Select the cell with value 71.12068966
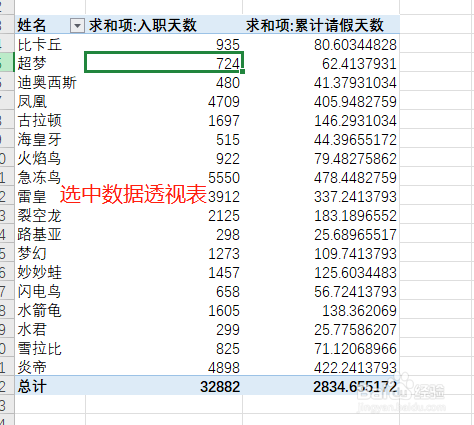The height and width of the screenshot is (425, 474). pyautogui.click(x=321, y=348)
